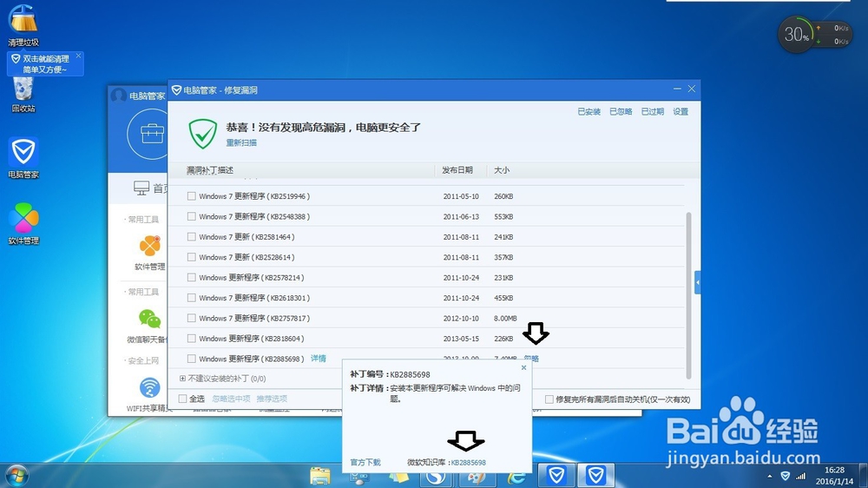Open the 已过期 tab link

[x=652, y=112]
